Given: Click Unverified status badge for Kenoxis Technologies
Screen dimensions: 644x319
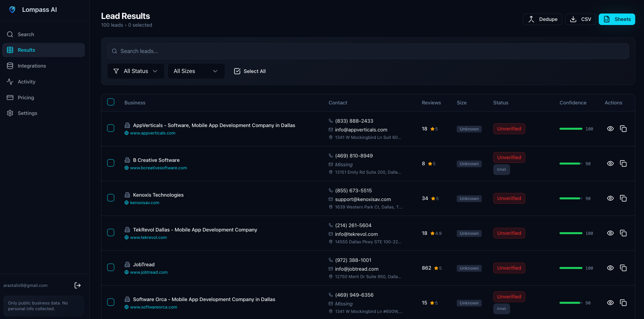Looking at the screenshot, I should tap(509, 198).
